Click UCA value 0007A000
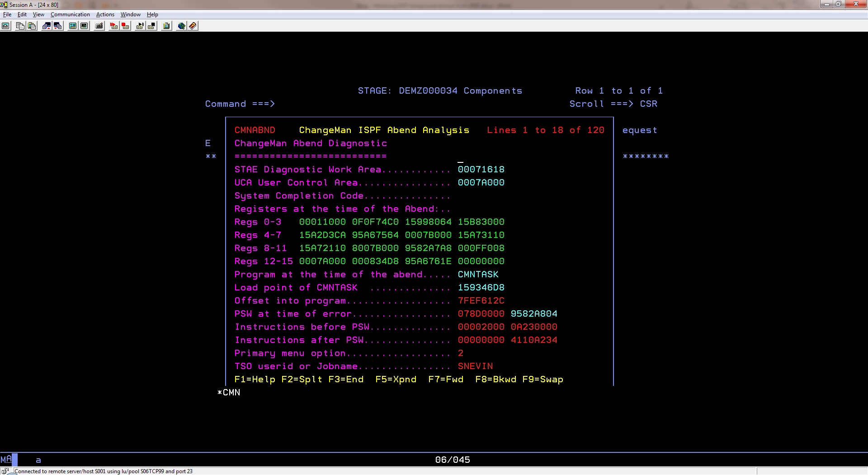Image resolution: width=868 pixels, height=475 pixels. pyautogui.click(x=481, y=183)
